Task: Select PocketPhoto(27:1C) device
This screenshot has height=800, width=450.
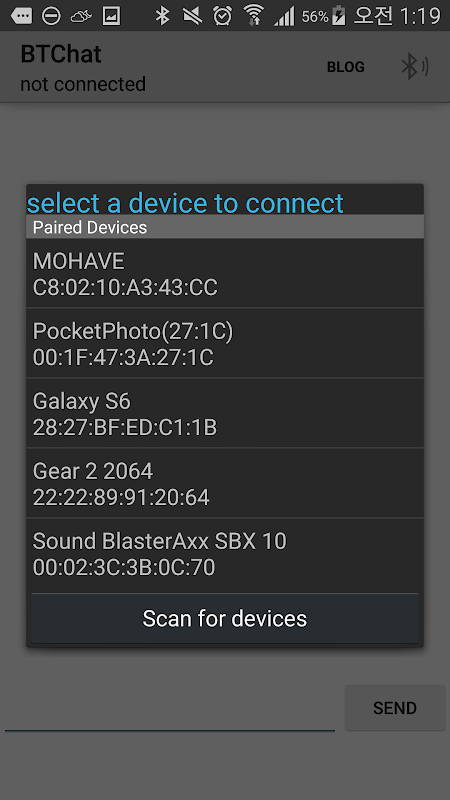Action: coord(225,344)
